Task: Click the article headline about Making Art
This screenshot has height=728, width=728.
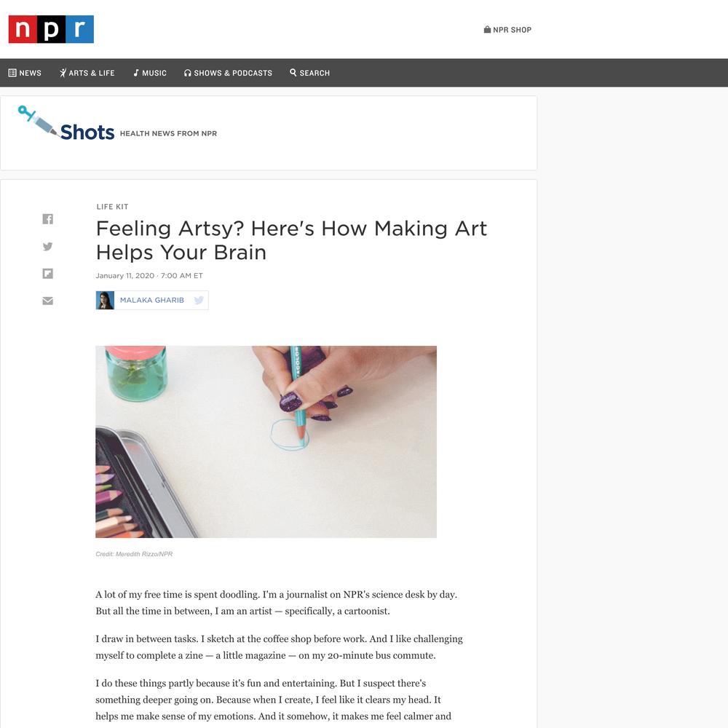Action: tap(292, 240)
